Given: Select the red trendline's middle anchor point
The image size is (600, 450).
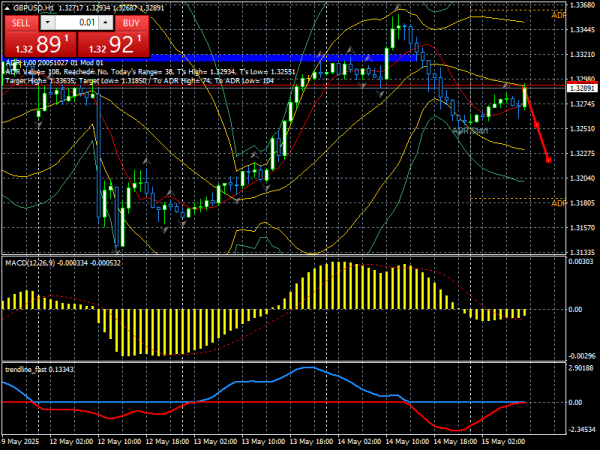Looking at the screenshot, I should (x=536, y=125).
